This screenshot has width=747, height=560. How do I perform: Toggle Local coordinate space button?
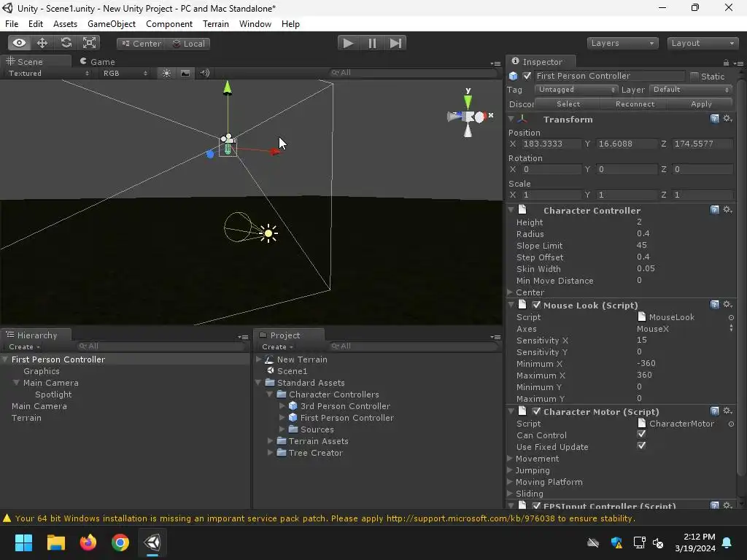click(187, 43)
